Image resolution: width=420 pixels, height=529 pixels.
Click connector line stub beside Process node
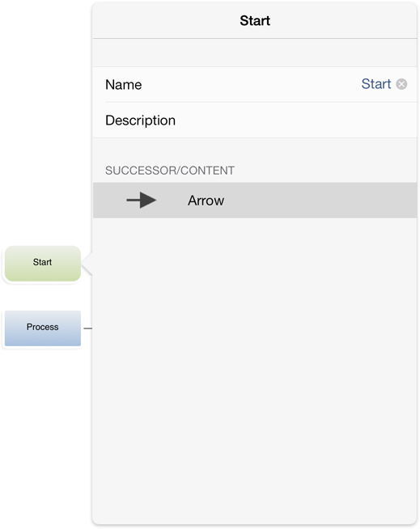87,328
